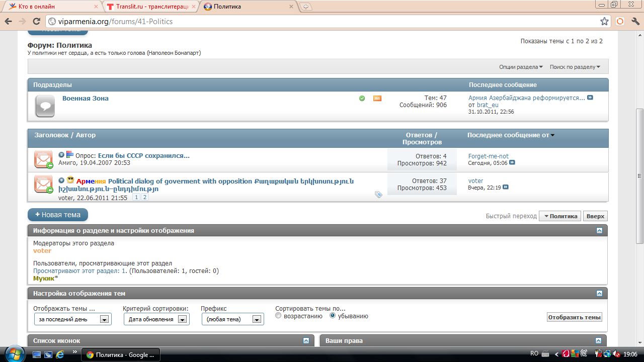Click bookmark star icon in address bar
The image size is (644, 362).
pyautogui.click(x=604, y=22)
